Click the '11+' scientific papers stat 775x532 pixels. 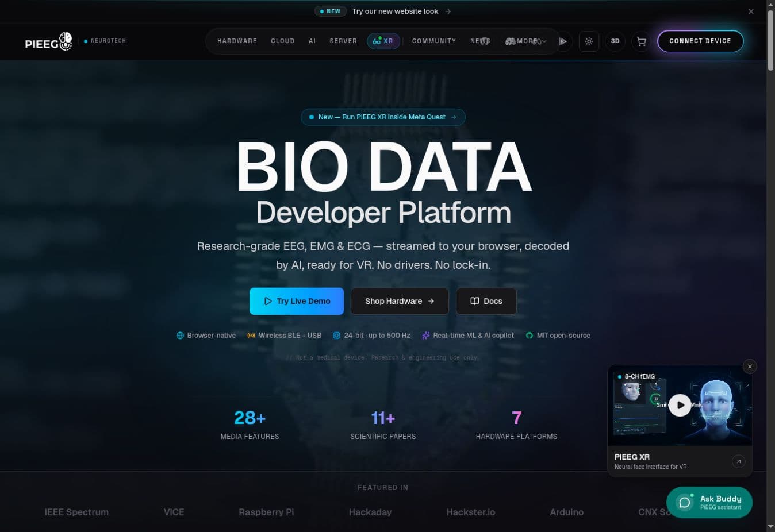[383, 418]
